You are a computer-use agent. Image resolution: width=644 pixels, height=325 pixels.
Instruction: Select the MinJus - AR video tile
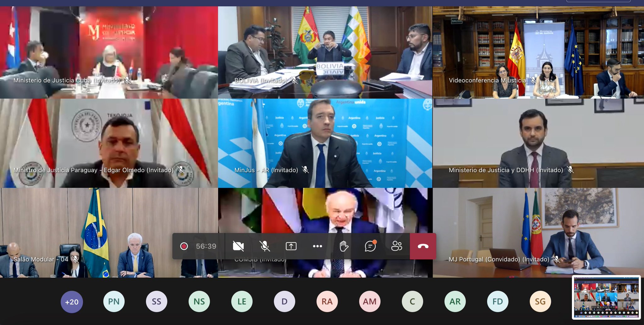(x=325, y=143)
